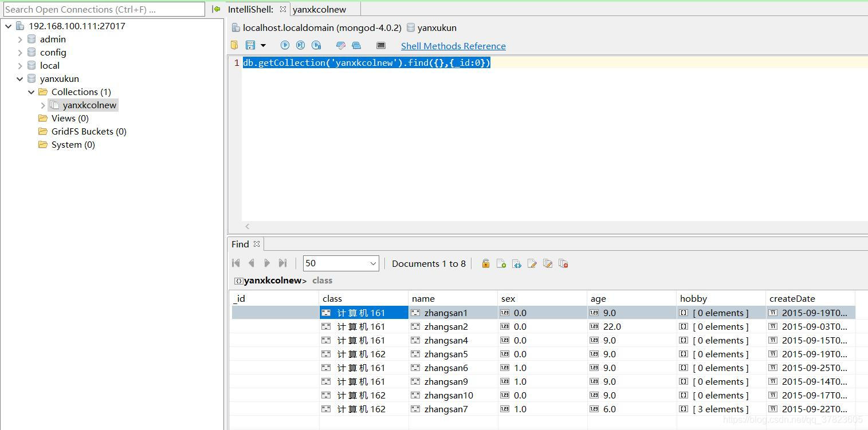Expand the yanxkcolnew collection node
Image resolution: width=868 pixels, height=430 pixels.
[x=43, y=105]
